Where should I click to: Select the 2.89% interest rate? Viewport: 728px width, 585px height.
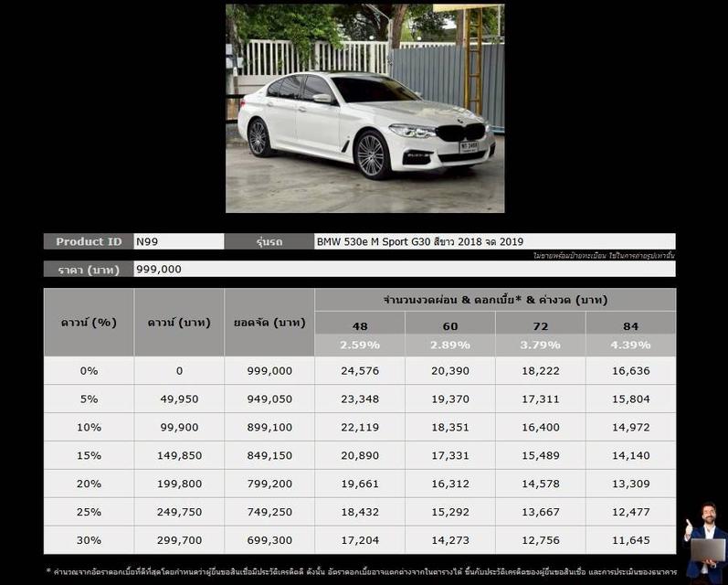click(x=450, y=345)
